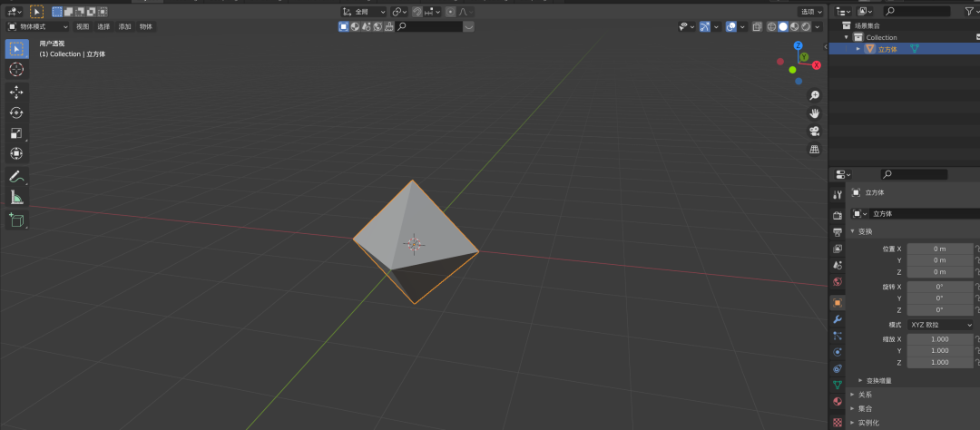Select the Scale tool
This screenshot has height=430, width=980.
(x=17, y=133)
